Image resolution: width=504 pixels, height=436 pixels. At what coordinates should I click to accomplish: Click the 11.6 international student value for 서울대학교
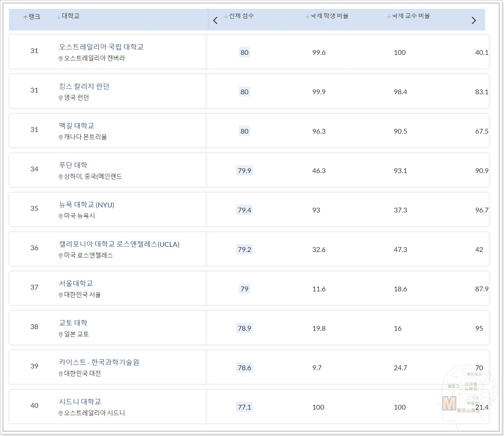[x=319, y=289]
